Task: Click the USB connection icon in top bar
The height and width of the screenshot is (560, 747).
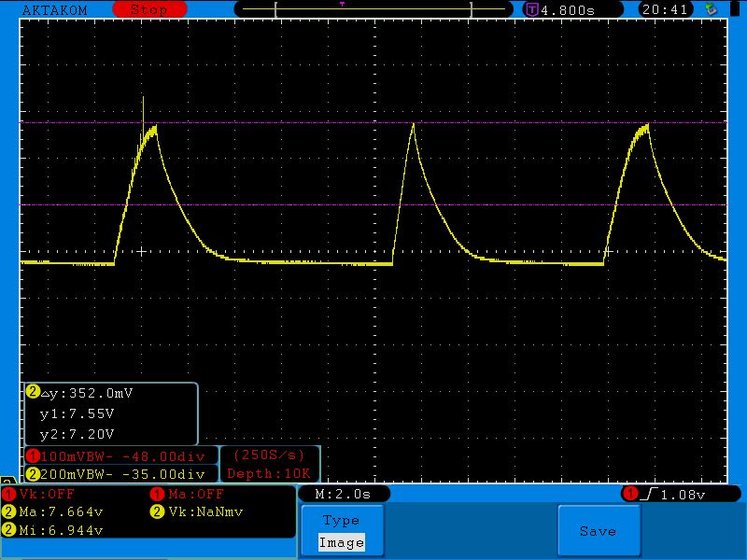Action: click(x=712, y=9)
